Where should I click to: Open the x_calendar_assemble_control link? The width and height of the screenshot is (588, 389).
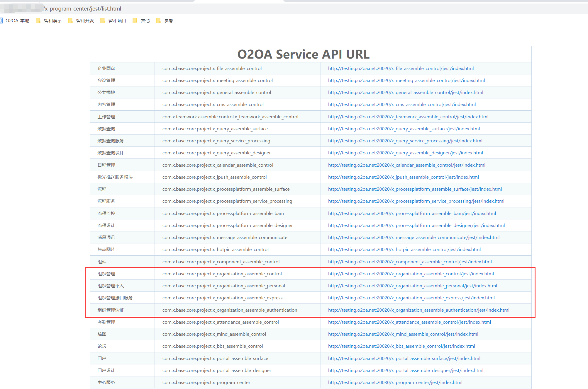tap(406, 165)
